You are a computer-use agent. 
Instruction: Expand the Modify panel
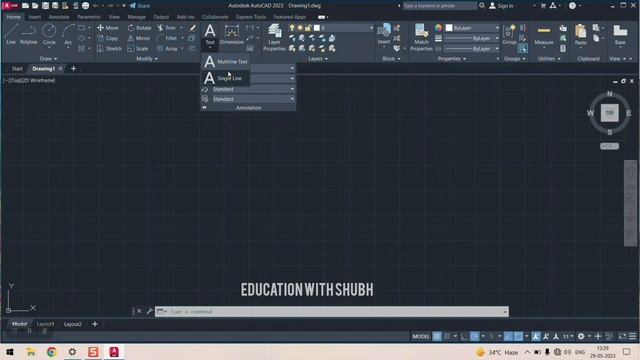point(147,59)
